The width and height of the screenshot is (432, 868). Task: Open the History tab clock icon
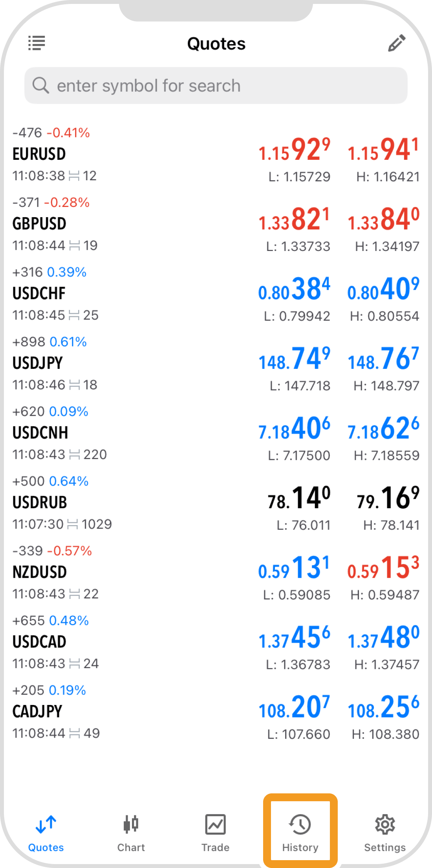click(300, 824)
